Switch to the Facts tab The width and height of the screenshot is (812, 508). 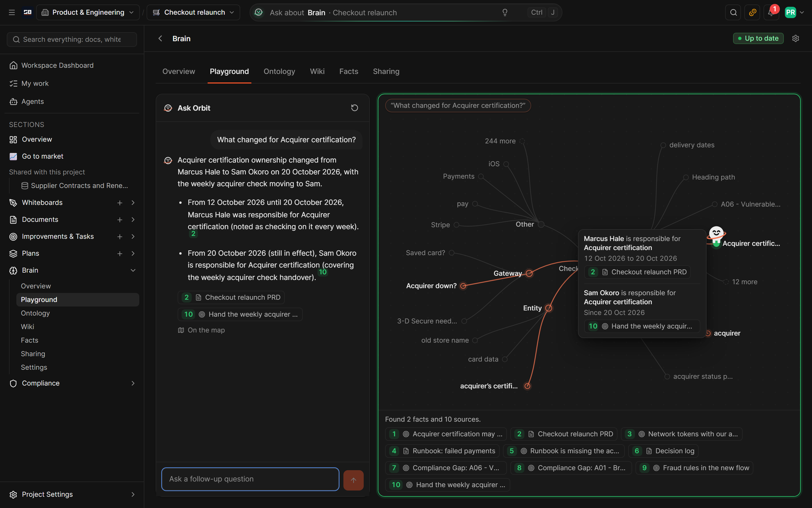tap(348, 71)
